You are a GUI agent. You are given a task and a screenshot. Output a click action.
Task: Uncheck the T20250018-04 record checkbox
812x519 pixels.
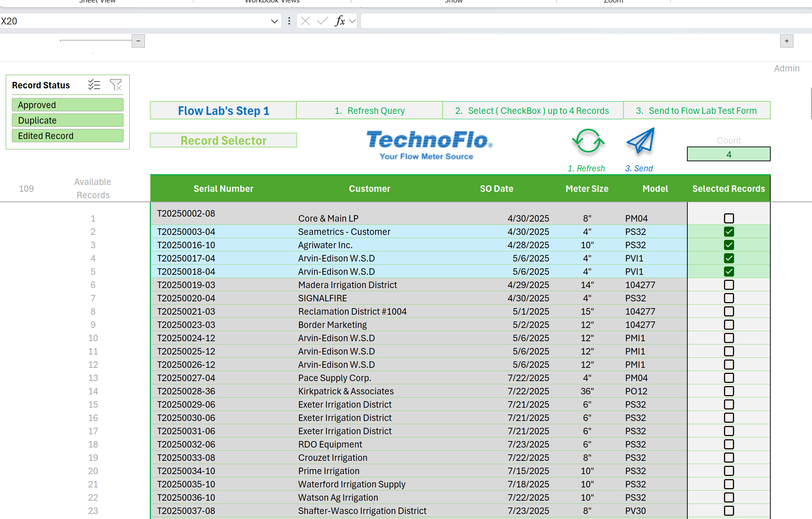click(x=729, y=272)
